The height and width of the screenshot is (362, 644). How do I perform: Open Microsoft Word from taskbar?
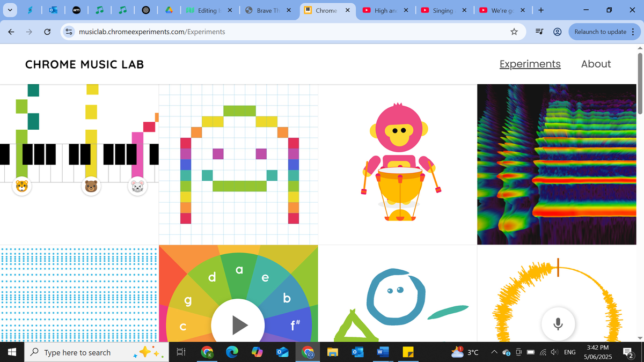pyautogui.click(x=383, y=352)
